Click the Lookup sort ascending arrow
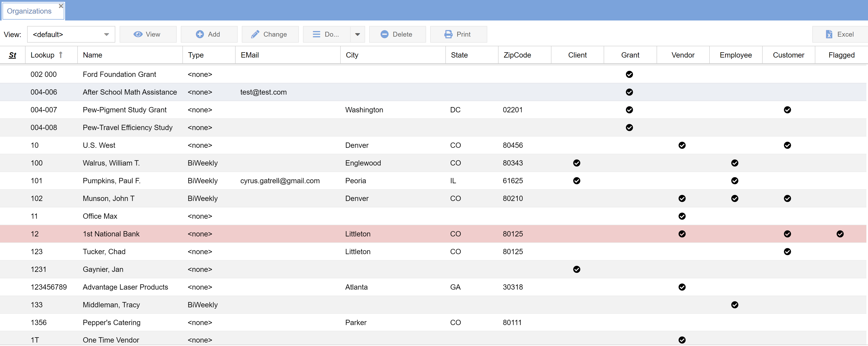The image size is (868, 346). click(x=61, y=55)
